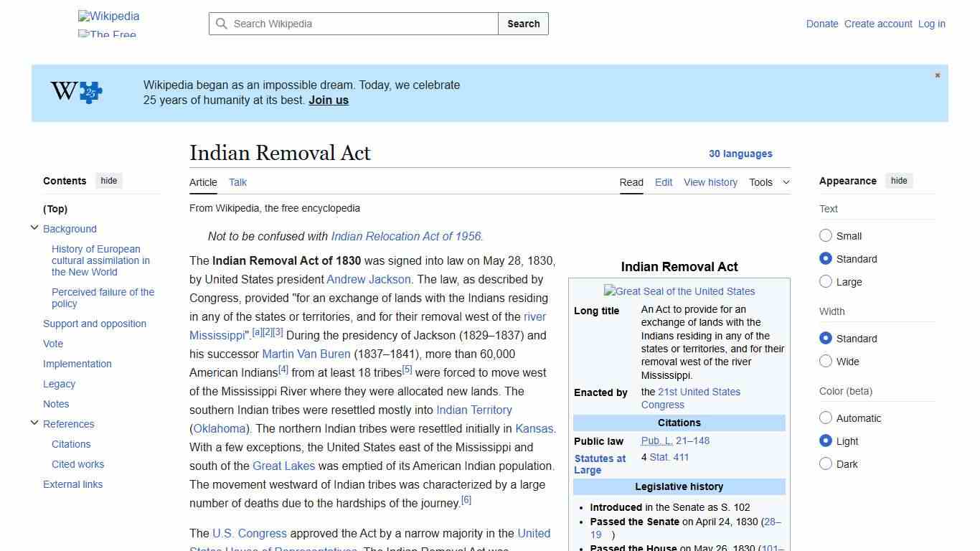Open the Andrew Jackson article link
The height and width of the screenshot is (551, 980).
368,279
